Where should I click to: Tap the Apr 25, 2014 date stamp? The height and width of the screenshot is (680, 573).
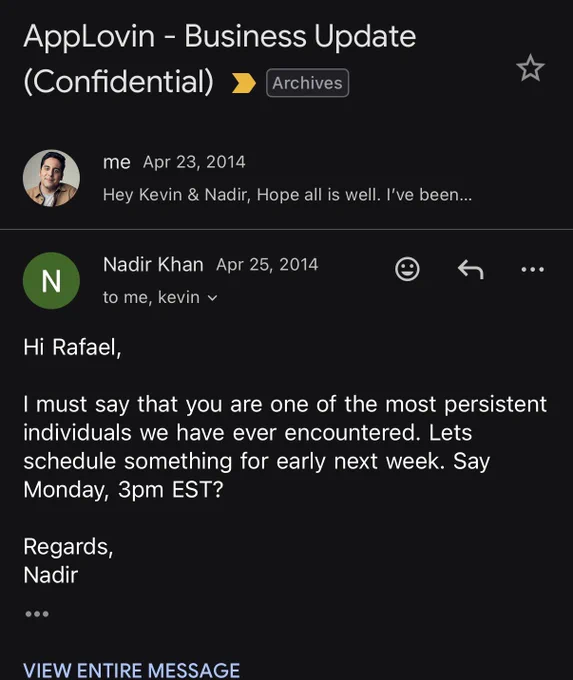pos(267,265)
